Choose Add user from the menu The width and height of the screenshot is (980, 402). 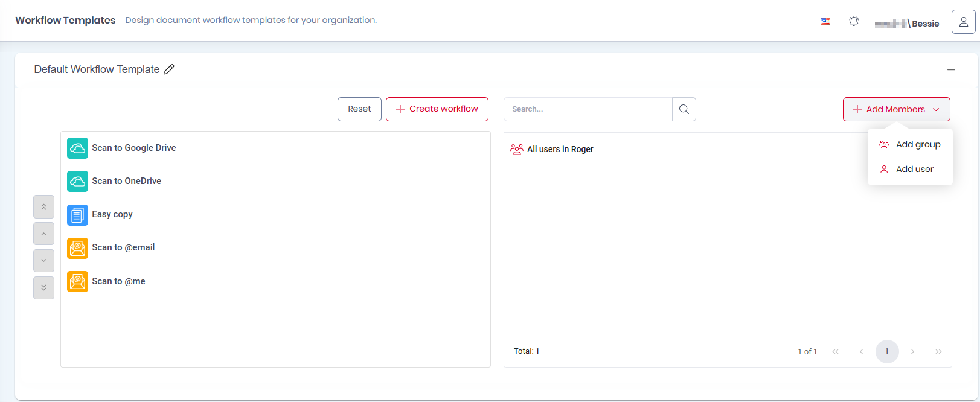[914, 169]
